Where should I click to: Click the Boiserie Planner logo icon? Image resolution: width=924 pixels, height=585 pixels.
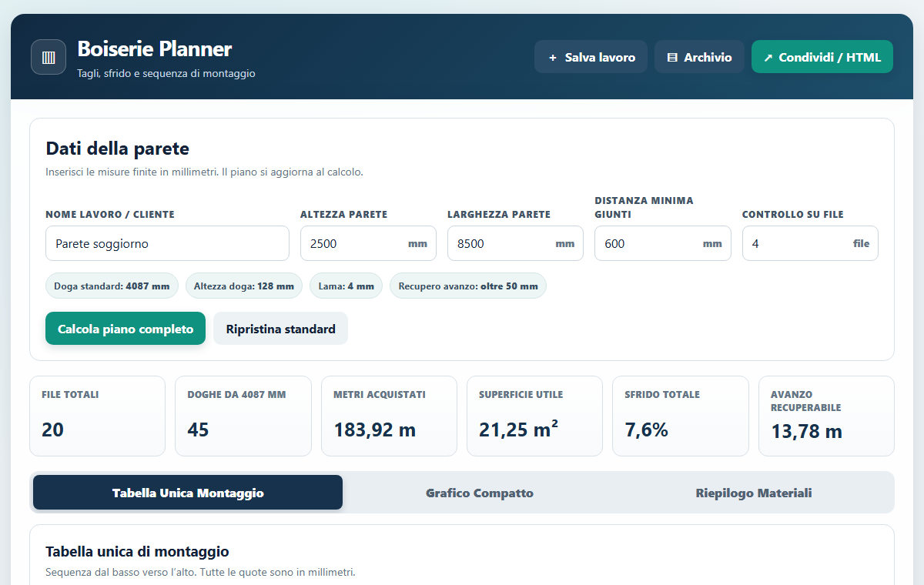[49, 57]
